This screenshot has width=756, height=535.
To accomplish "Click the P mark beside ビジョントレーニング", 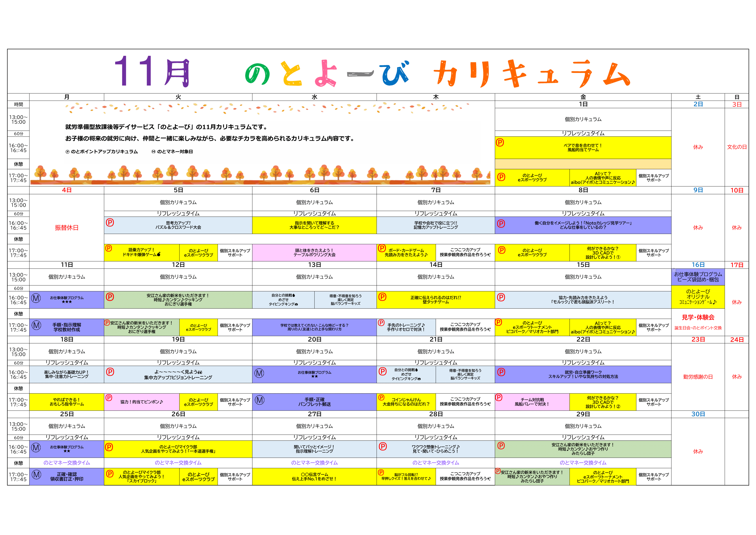I will tap(110, 372).
